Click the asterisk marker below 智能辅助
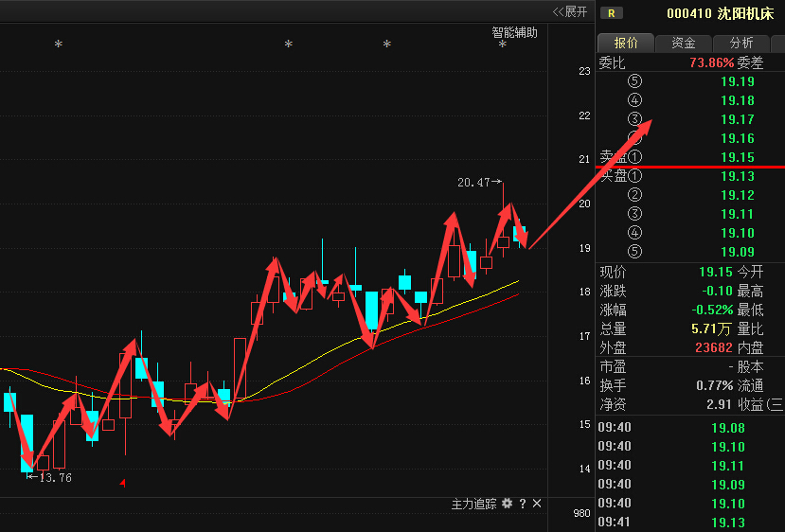Image resolution: width=785 pixels, height=532 pixels. [x=503, y=45]
